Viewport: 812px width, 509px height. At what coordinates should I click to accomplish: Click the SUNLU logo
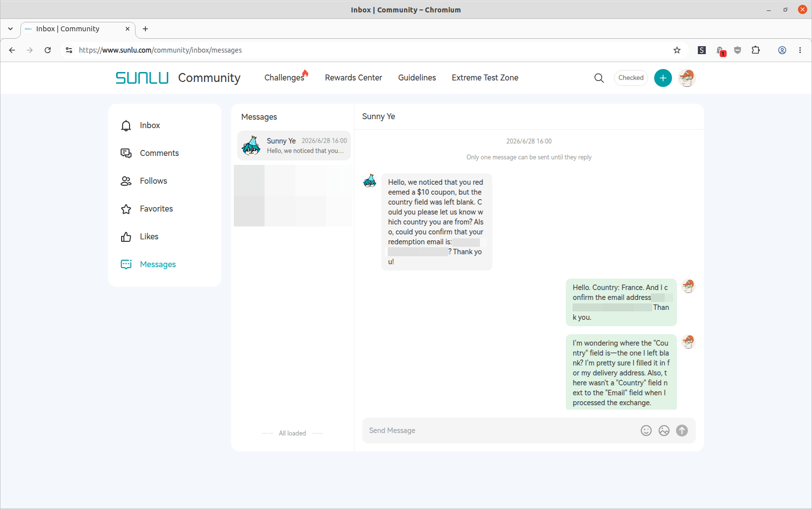tap(142, 78)
